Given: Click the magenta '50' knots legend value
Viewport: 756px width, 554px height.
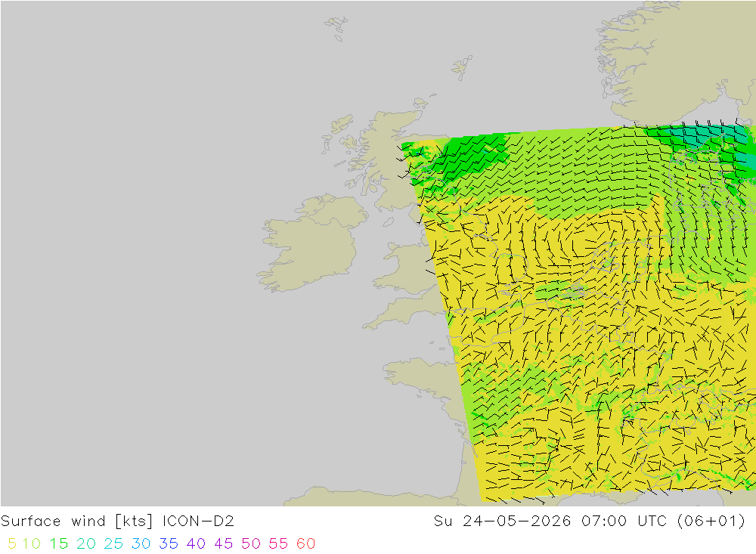Looking at the screenshot, I should (x=251, y=543).
